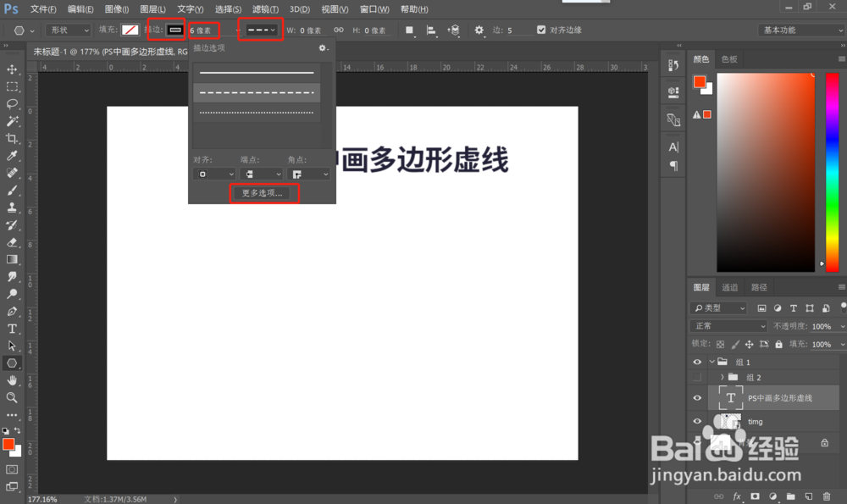Open the Paragraph panel icon
The width and height of the screenshot is (847, 504).
[672, 166]
